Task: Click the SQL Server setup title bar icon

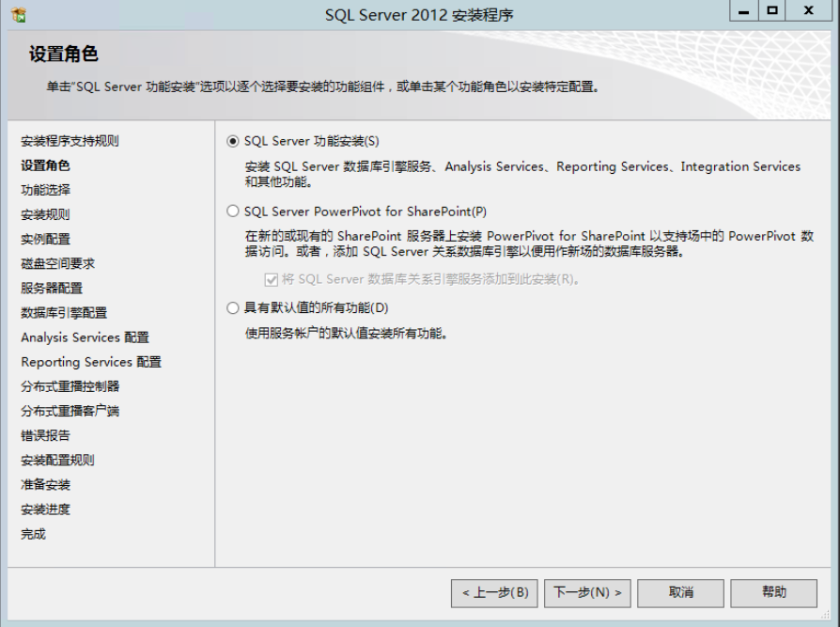Action: pyautogui.click(x=19, y=14)
